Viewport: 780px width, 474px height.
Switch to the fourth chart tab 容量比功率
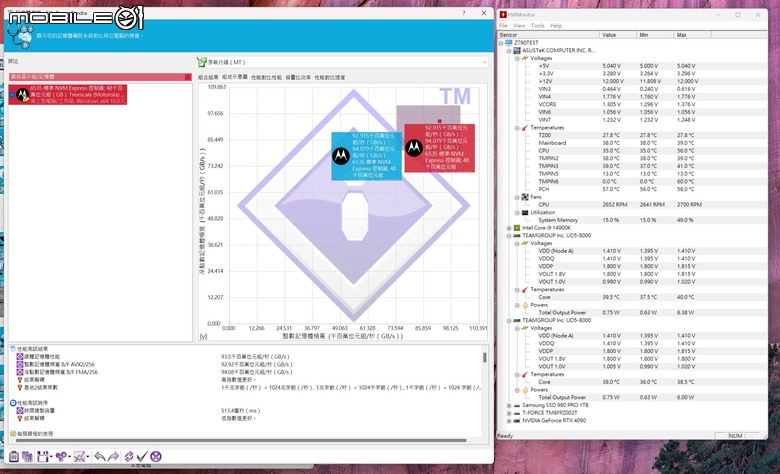click(x=298, y=78)
